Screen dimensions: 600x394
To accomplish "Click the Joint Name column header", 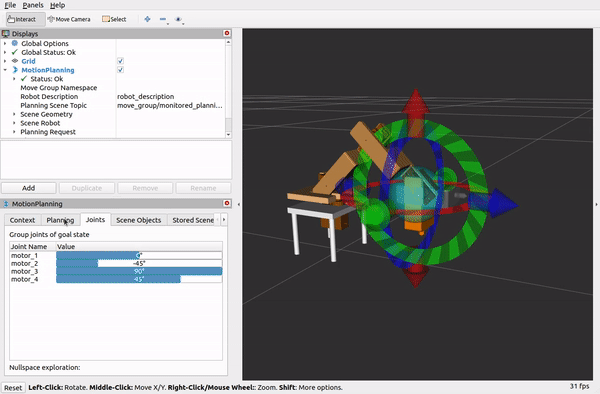I will [33, 246].
